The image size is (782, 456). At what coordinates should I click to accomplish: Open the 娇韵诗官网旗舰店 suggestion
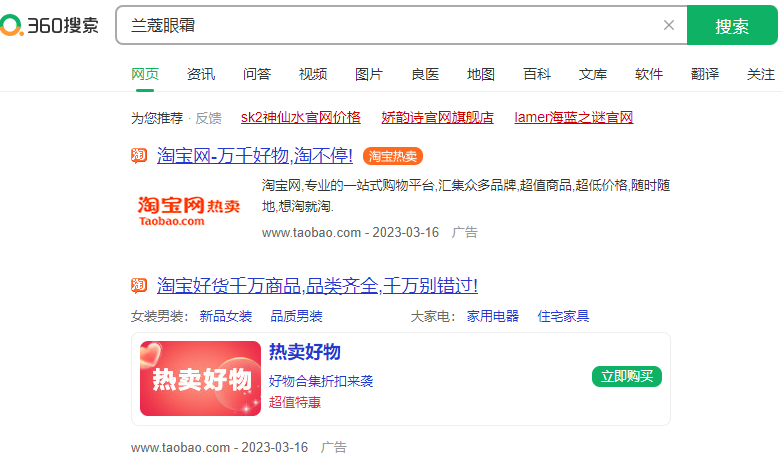(x=437, y=117)
